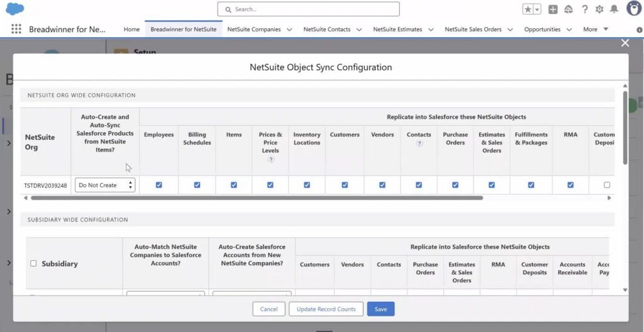This screenshot has width=644, height=332.
Task: Uncheck the org-wide Vendors checkbox
Action: coord(382,185)
